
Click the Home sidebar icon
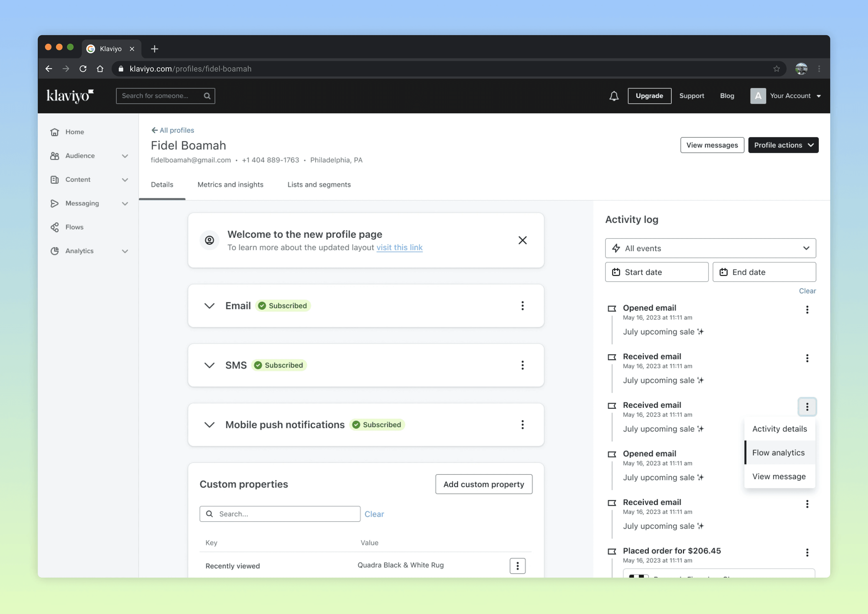[55, 132]
